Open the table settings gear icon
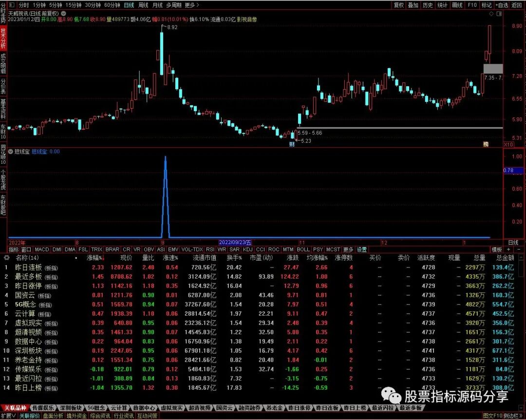 click(x=6, y=258)
